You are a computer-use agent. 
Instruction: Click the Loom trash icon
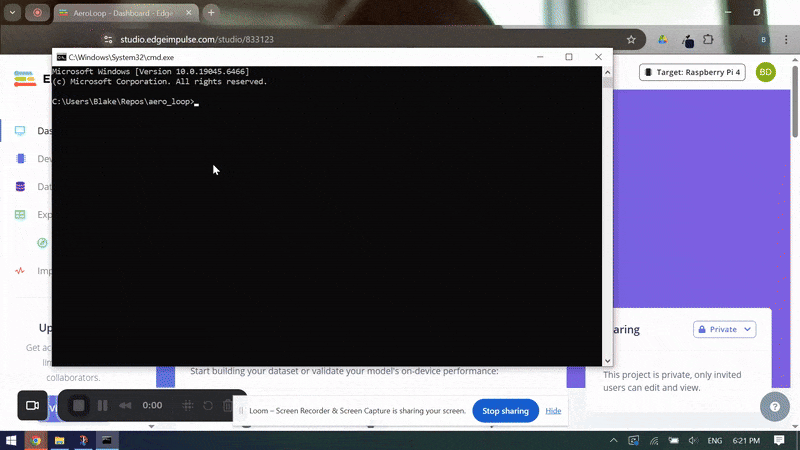click(x=228, y=406)
